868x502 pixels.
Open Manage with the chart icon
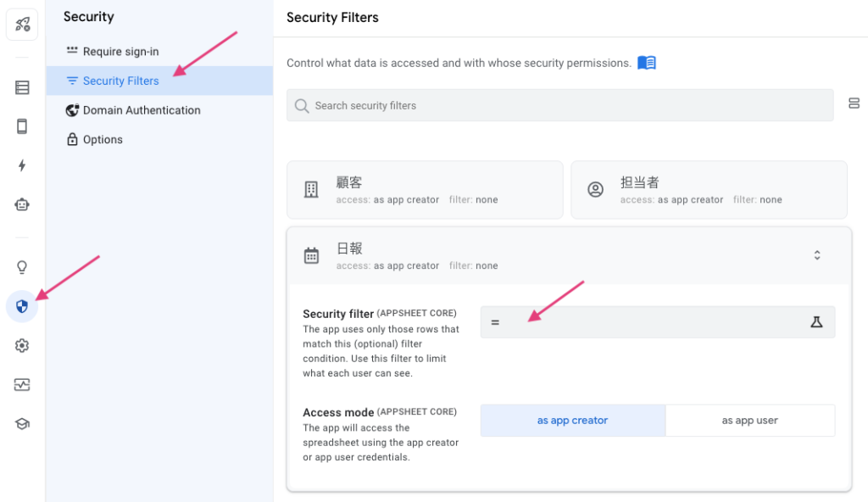coord(21,384)
